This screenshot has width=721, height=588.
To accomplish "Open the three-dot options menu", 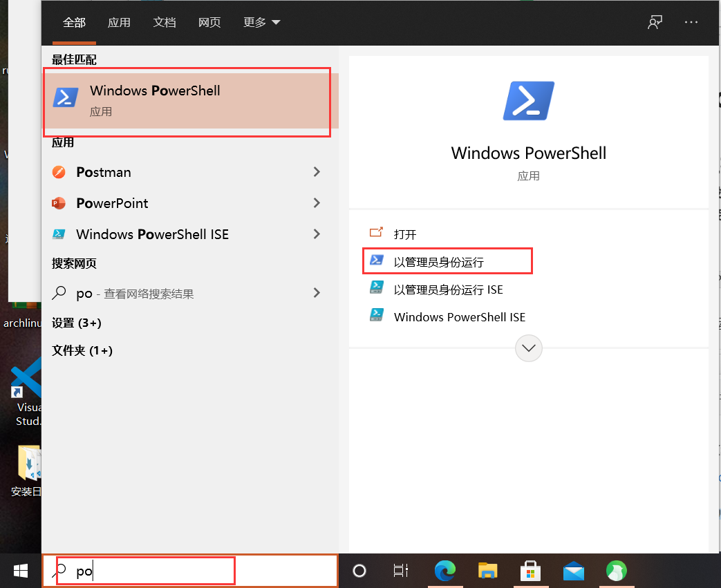I will pyautogui.click(x=691, y=22).
